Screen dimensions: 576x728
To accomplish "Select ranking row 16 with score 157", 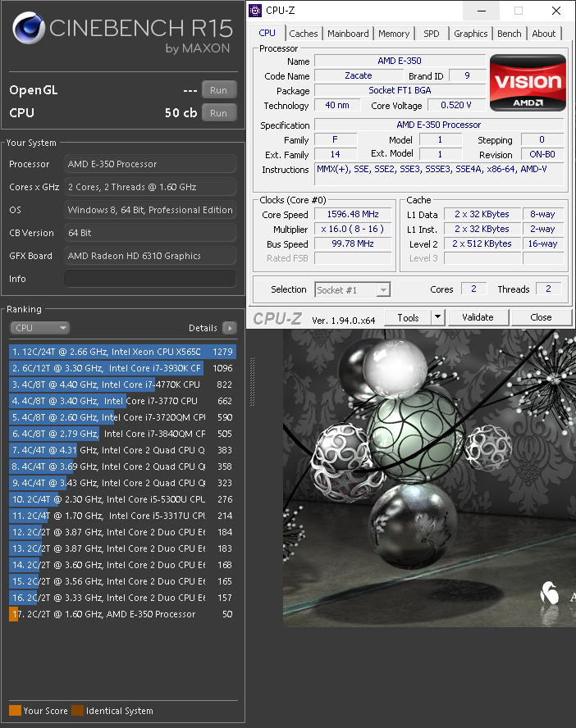I will pos(122,598).
